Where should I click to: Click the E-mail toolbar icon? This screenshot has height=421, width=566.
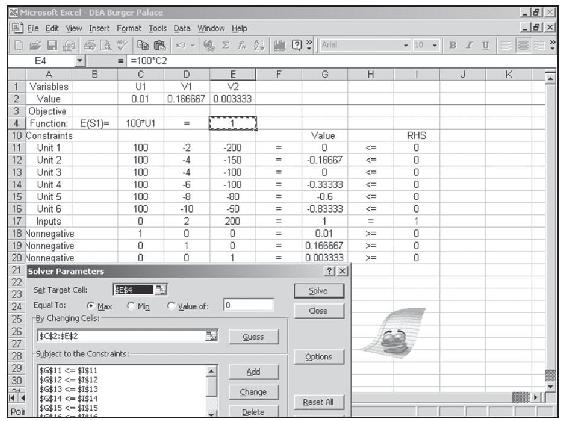(x=69, y=45)
